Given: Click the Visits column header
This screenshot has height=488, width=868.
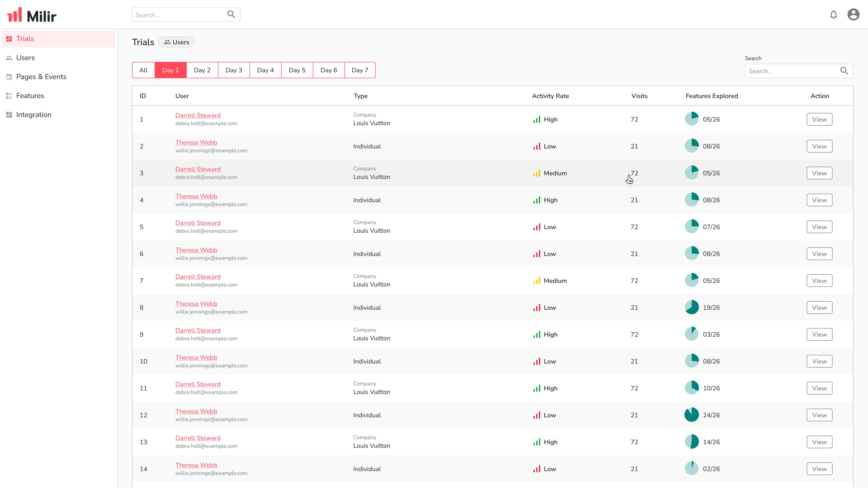Looking at the screenshot, I should click(x=639, y=96).
